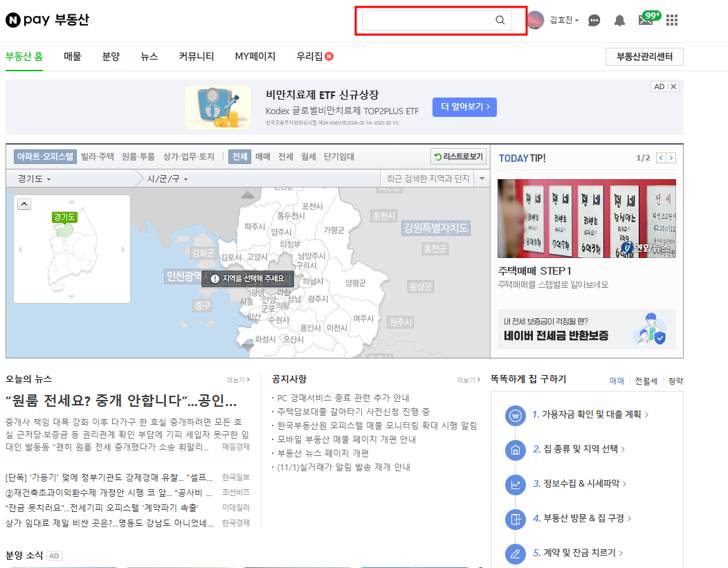Collapse the mini Korea map panel
Viewport: 728px width, 568px height.
(24, 204)
